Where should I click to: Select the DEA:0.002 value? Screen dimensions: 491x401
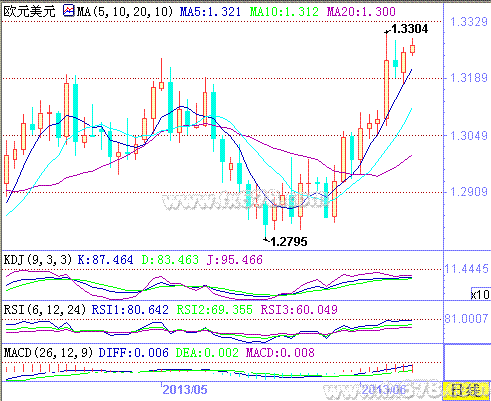[x=207, y=353]
